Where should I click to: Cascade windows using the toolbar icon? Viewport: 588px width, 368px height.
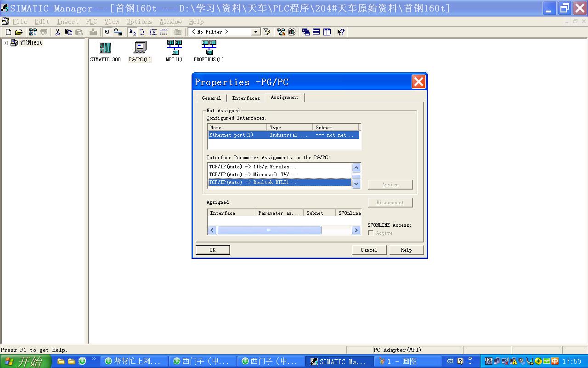pyautogui.click(x=306, y=32)
